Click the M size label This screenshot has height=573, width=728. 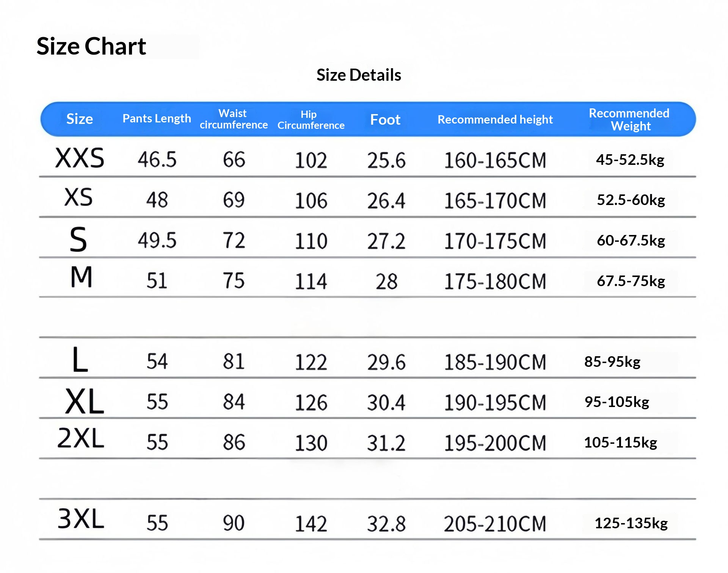(x=81, y=277)
